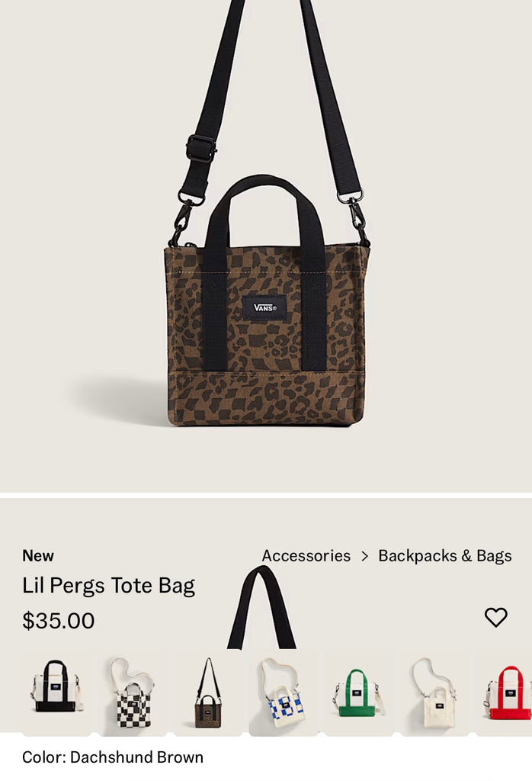The width and height of the screenshot is (532, 781).
Task: Click the $35.00 price text
Action: pyautogui.click(x=58, y=621)
